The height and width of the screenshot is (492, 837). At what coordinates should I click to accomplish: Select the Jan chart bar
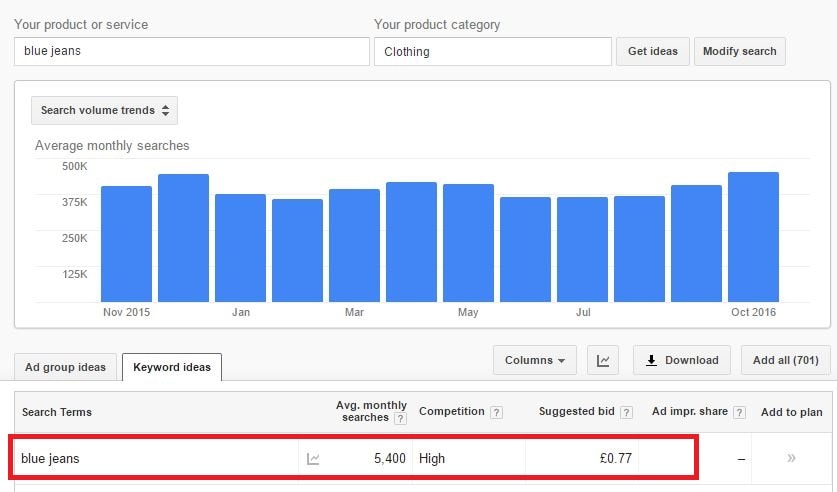point(240,248)
